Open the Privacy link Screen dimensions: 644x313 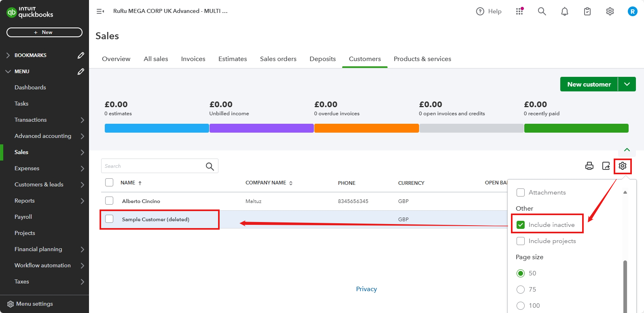tap(366, 289)
